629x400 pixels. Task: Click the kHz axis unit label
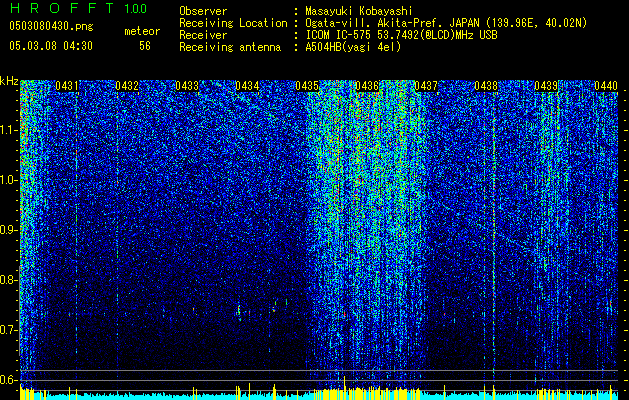9,81
